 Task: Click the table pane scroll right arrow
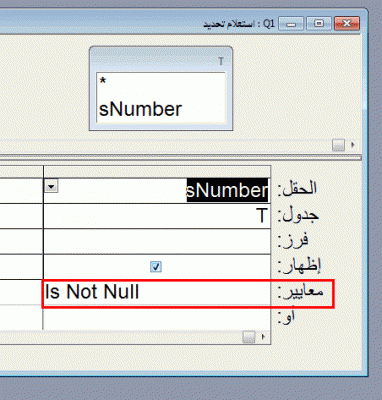pyautogui.click(x=353, y=145)
